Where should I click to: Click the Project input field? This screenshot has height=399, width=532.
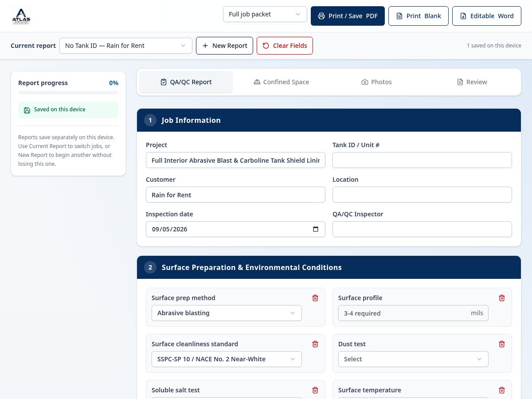coord(235,160)
